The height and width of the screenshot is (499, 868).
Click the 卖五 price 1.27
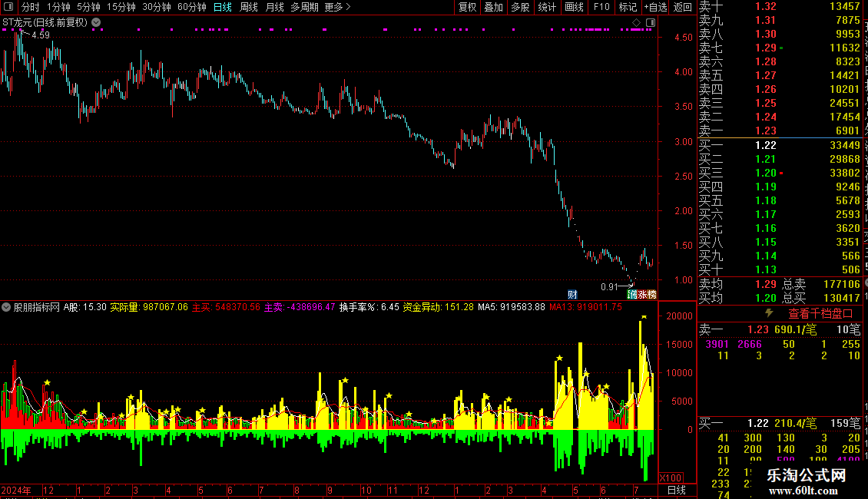coord(766,76)
